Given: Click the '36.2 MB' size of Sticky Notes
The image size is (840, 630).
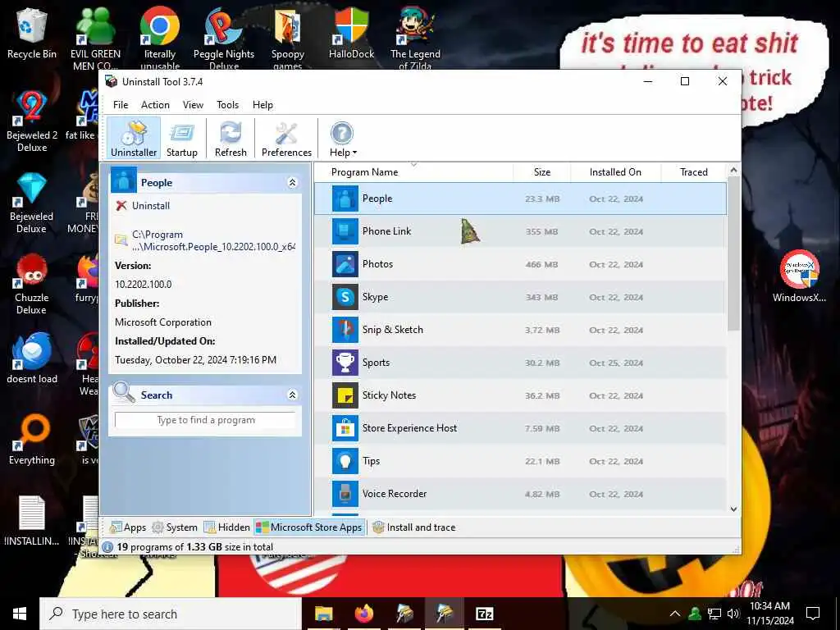Looking at the screenshot, I should click(541, 396).
